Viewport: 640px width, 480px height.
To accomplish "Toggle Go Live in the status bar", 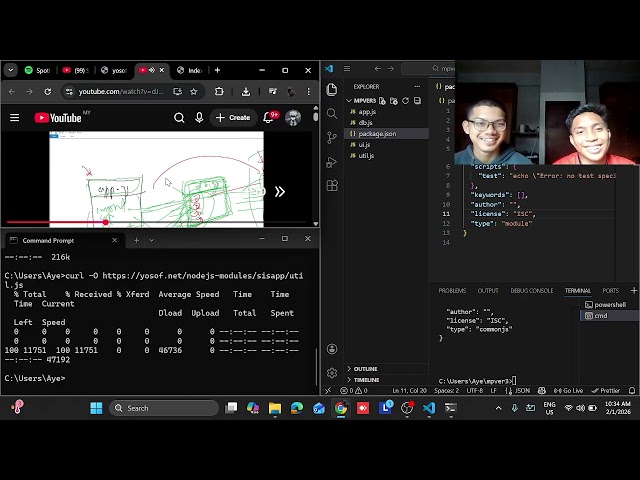I will pyautogui.click(x=568, y=391).
